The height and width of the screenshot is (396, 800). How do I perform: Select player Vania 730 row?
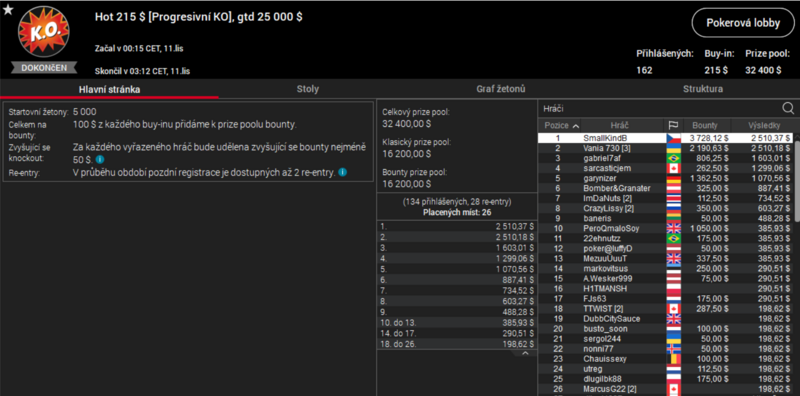[665, 148]
